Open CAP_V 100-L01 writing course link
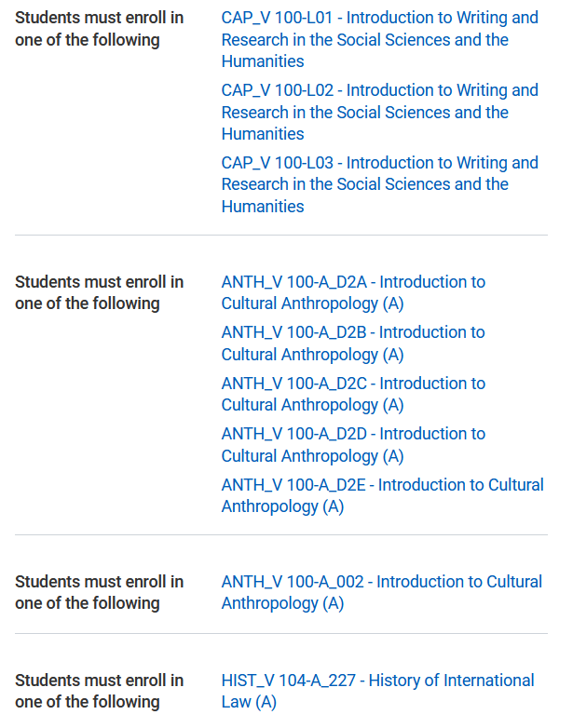This screenshot has height=728, width=573. click(x=380, y=39)
